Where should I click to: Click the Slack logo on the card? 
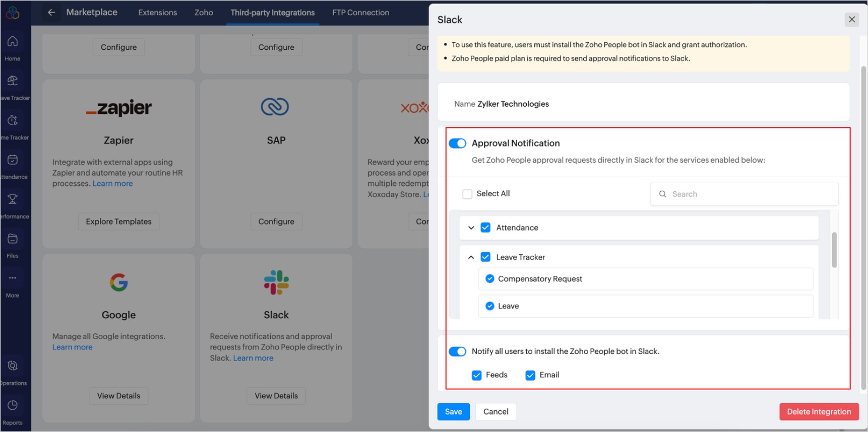(x=276, y=282)
